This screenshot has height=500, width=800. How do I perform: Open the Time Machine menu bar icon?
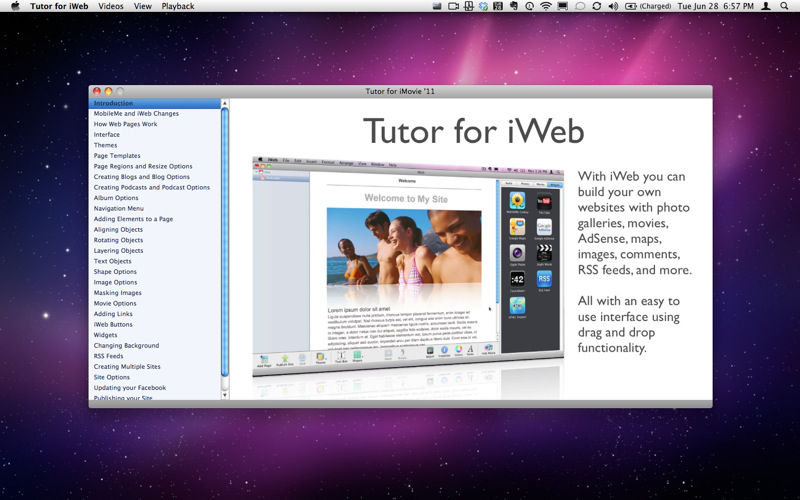(x=530, y=6)
